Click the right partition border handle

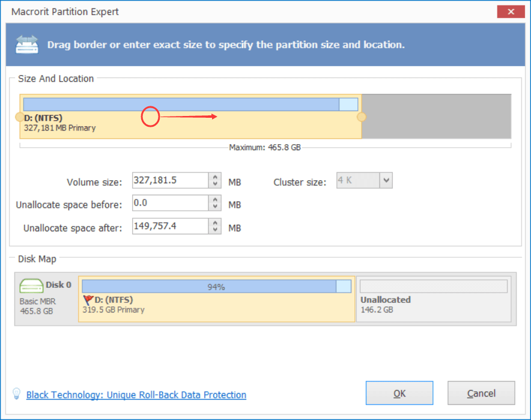pos(362,117)
